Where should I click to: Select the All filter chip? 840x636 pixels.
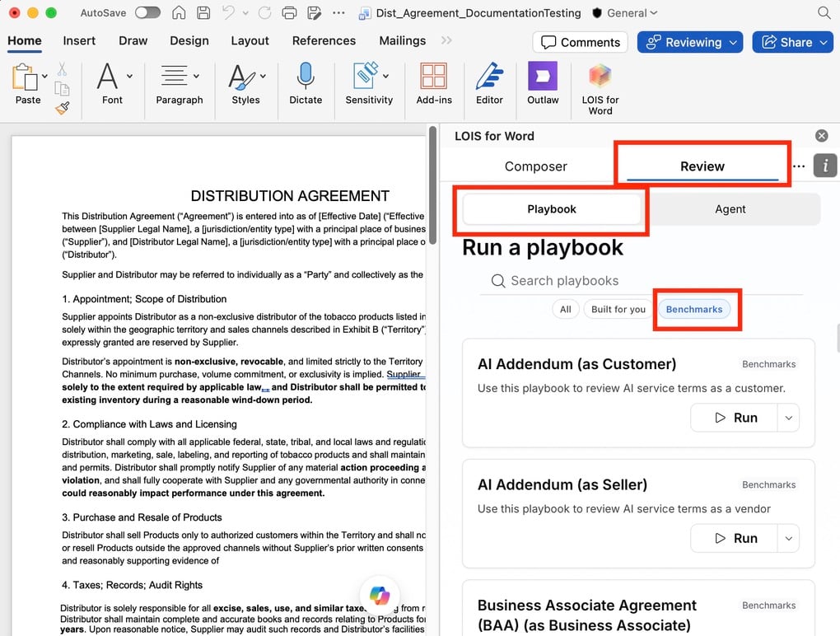click(x=566, y=309)
